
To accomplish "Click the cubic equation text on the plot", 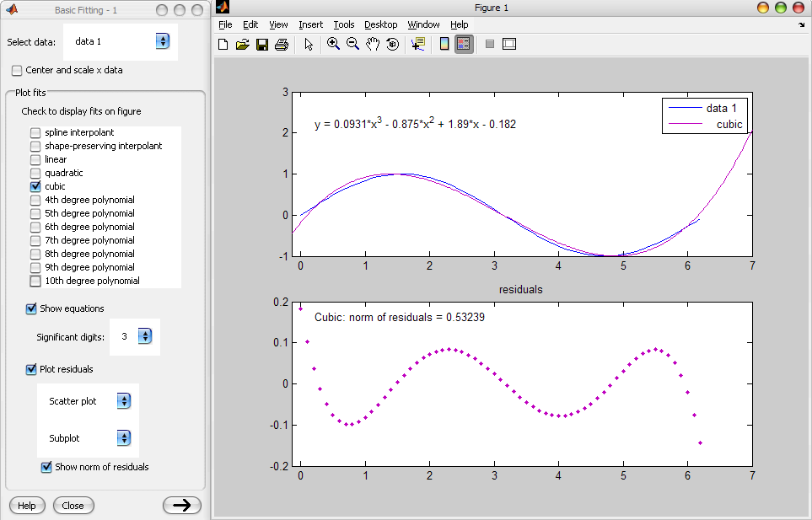I will 416,124.
